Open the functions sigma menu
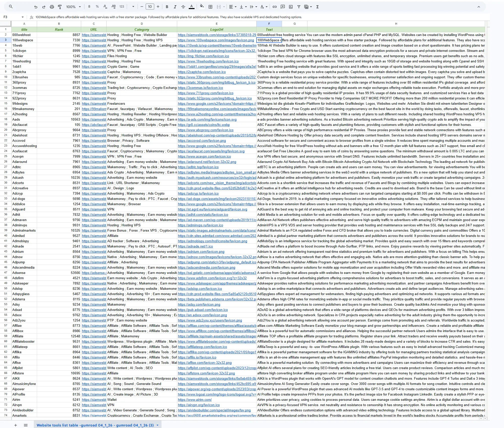This screenshot has height=428, width=504. [318, 7]
